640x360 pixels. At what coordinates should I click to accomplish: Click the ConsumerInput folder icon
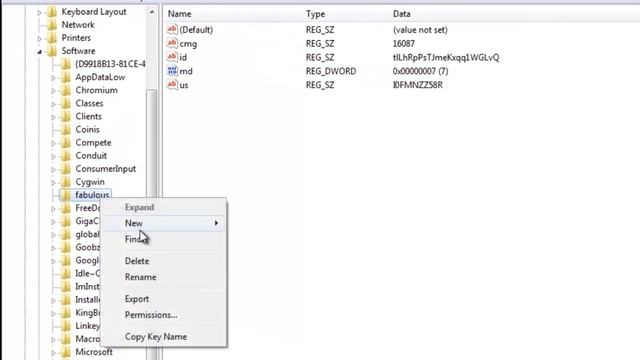tap(66, 169)
